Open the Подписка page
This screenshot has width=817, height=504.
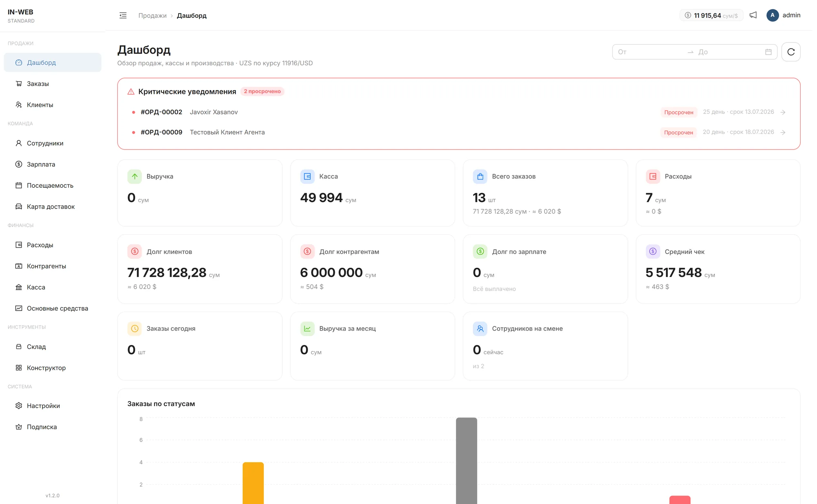coord(53,427)
